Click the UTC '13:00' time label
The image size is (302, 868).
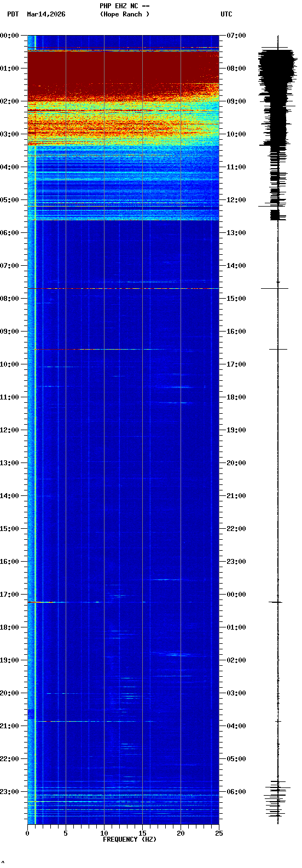pyautogui.click(x=236, y=233)
